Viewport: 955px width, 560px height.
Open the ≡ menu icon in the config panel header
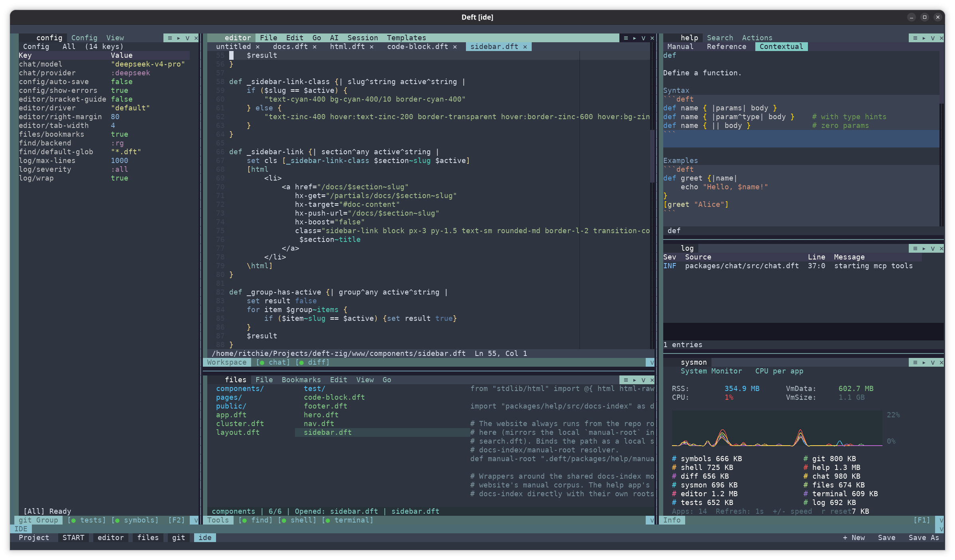point(170,38)
